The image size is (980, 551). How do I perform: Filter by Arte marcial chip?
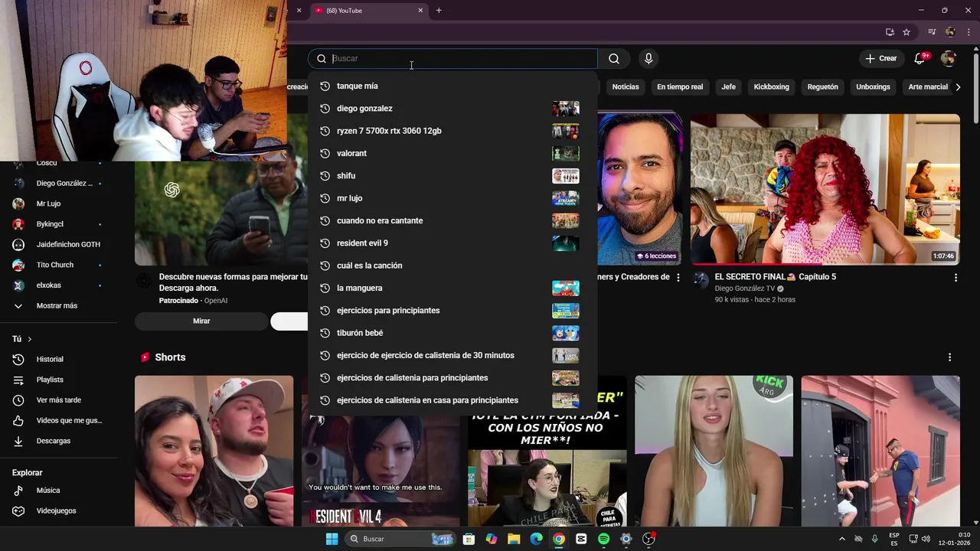point(928,86)
